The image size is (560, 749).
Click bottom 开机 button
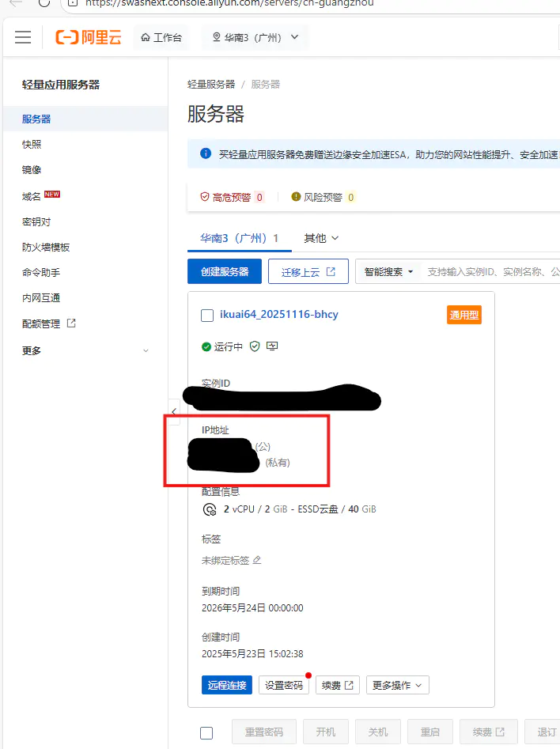[x=326, y=732]
